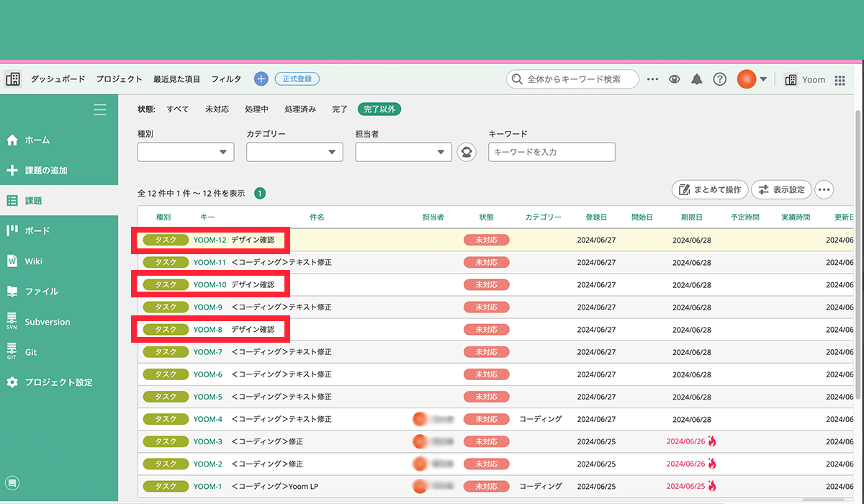
Task: Click the space logo icon at top-left
Action: pyautogui.click(x=13, y=79)
